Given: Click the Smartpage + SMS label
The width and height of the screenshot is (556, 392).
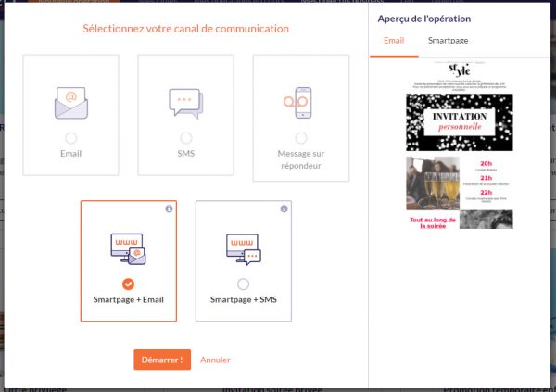Looking at the screenshot, I should click(x=243, y=299).
